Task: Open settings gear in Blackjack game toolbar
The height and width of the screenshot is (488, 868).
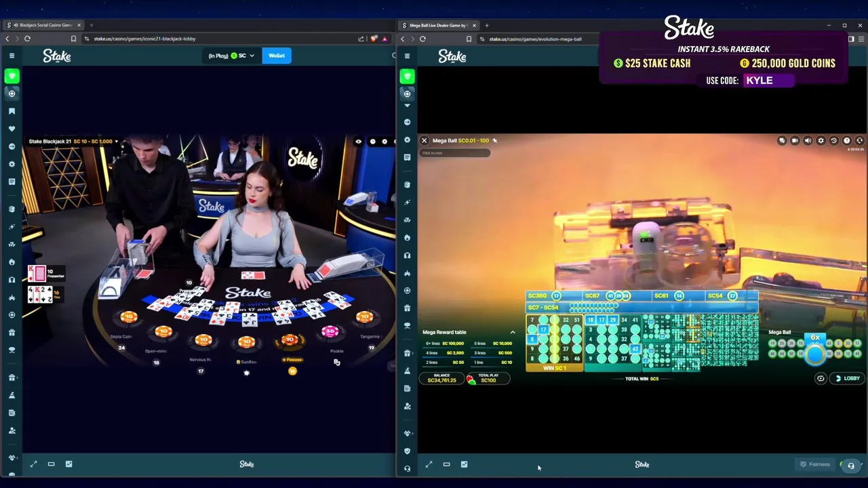Action: pos(384,142)
